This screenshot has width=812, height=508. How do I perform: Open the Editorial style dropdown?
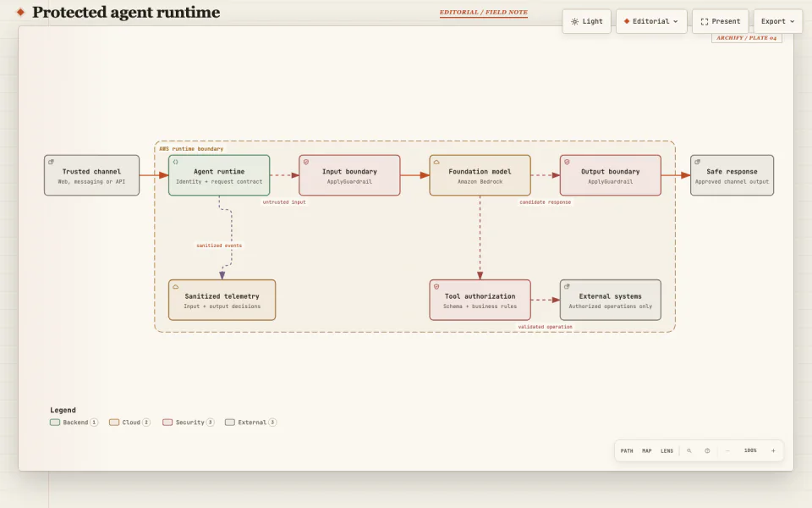coord(651,21)
